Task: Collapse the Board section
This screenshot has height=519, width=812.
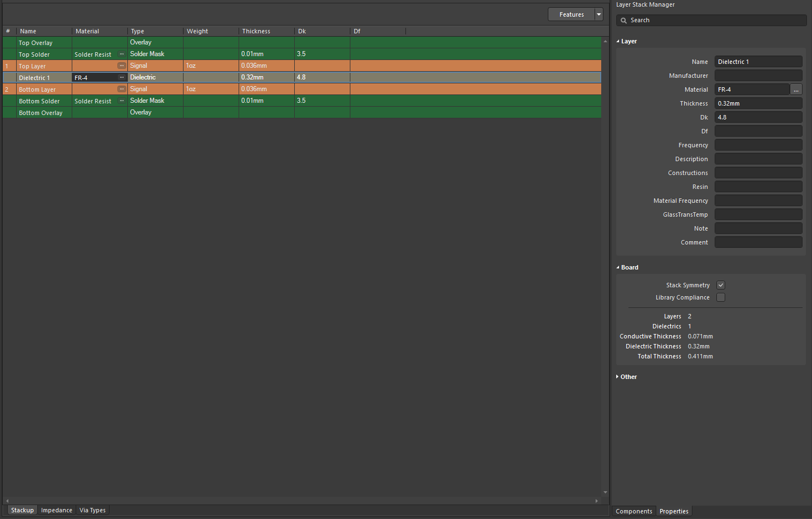Action: [x=617, y=267]
